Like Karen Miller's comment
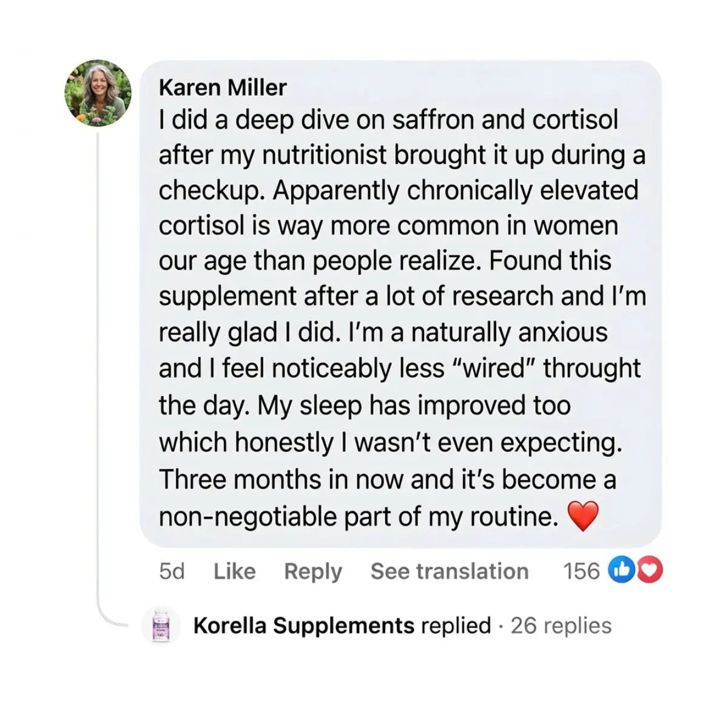 click(234, 571)
